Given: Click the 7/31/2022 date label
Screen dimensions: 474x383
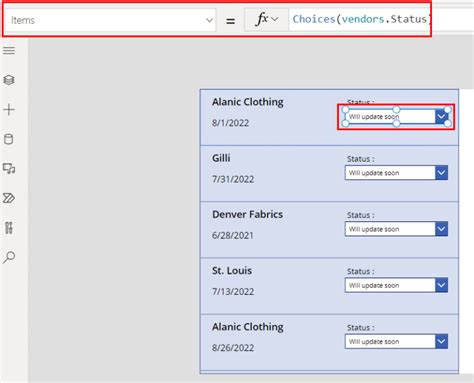Looking at the screenshot, I should point(233,179).
